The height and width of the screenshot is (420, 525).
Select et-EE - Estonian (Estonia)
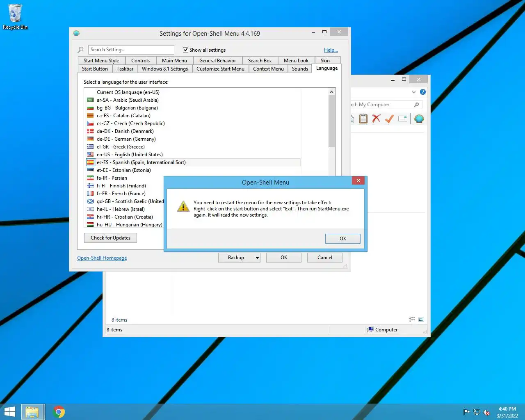pyautogui.click(x=123, y=170)
